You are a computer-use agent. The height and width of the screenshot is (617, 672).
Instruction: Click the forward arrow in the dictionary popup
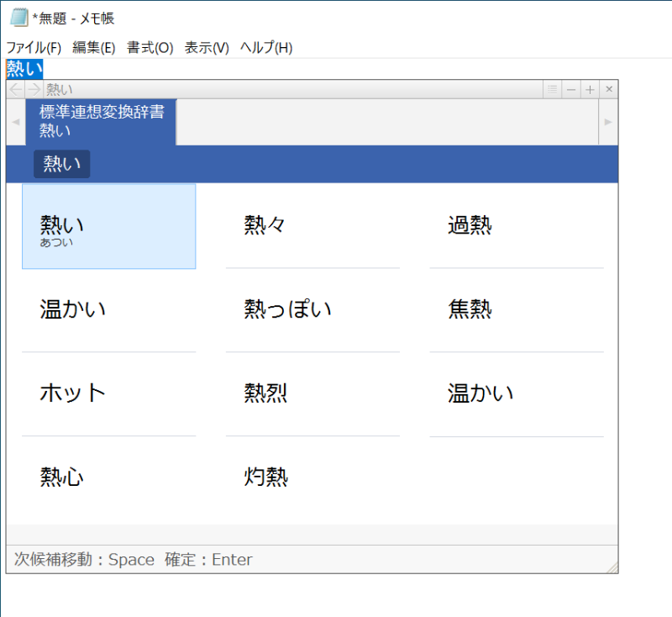(x=34, y=89)
